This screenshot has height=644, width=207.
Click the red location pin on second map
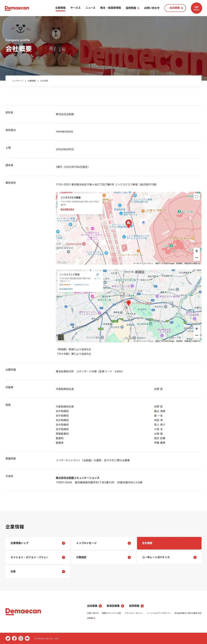128,303
